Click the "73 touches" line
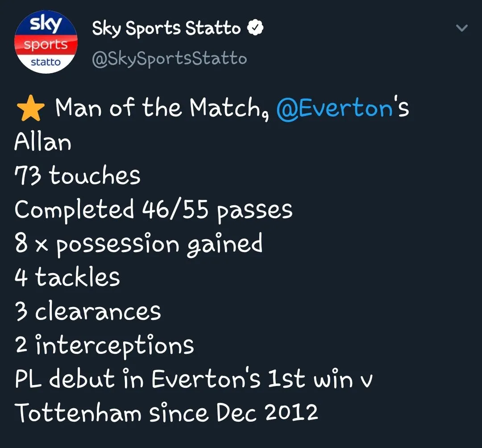This screenshot has height=448, width=482. pyautogui.click(x=78, y=175)
